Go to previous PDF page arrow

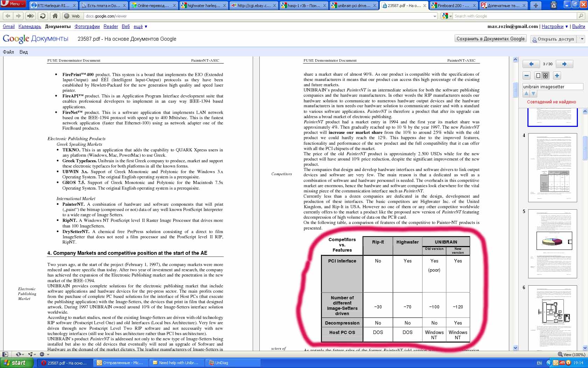pos(531,64)
